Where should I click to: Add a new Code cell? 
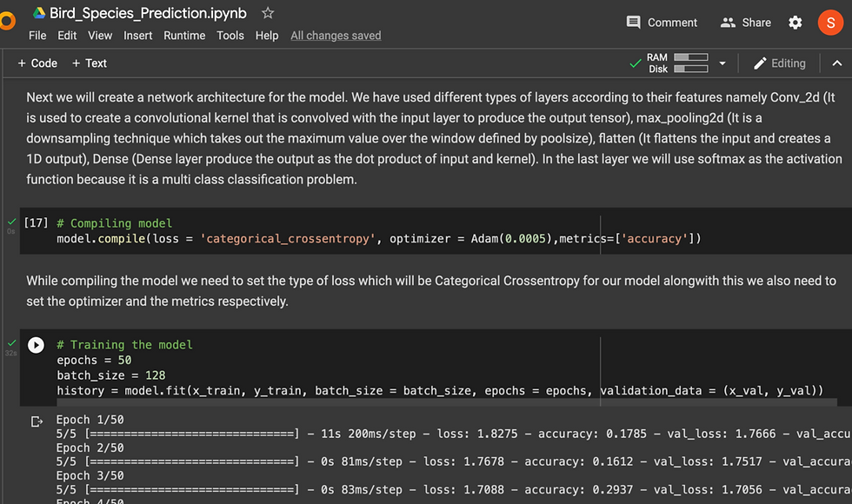coord(37,63)
